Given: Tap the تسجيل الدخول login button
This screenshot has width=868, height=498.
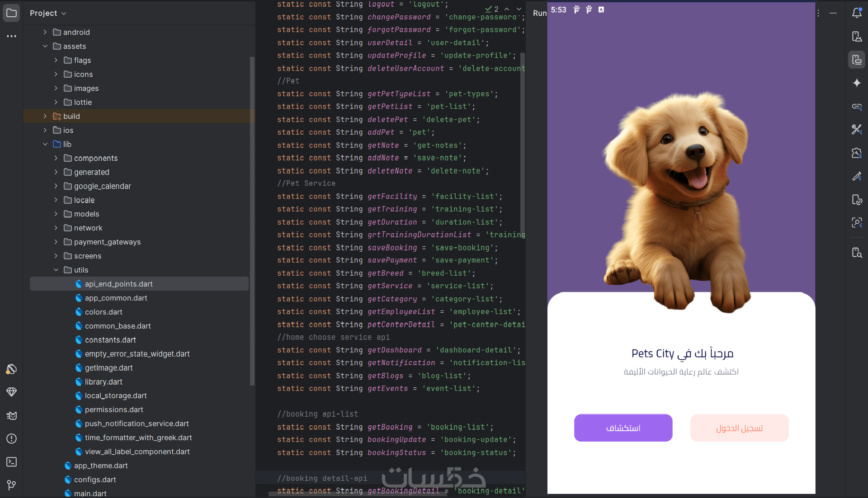Looking at the screenshot, I should pos(739,428).
